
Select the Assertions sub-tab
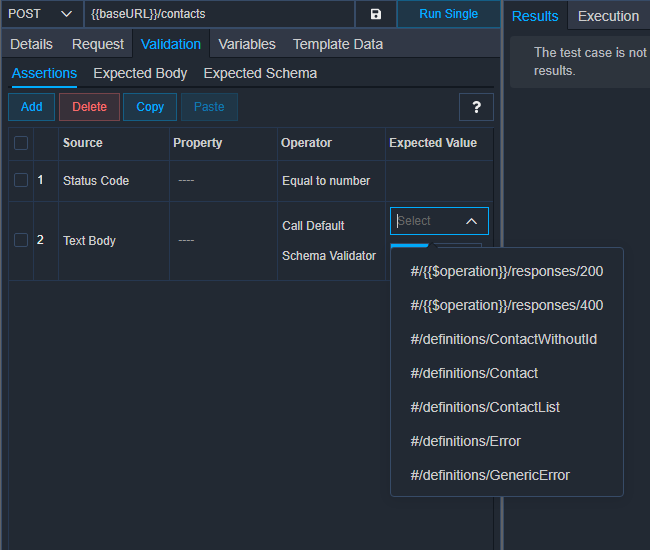coord(44,73)
